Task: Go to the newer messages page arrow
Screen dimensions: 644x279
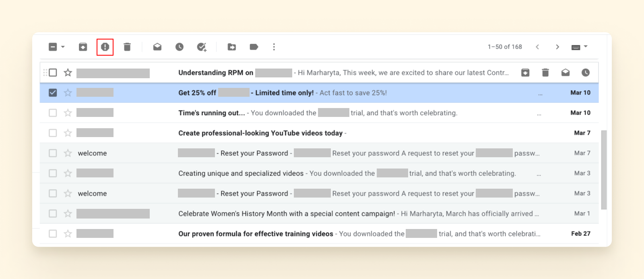Action: (x=537, y=47)
